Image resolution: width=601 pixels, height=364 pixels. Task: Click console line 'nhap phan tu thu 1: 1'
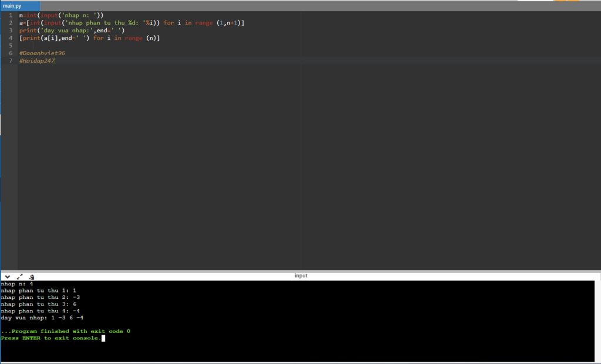coord(38,291)
